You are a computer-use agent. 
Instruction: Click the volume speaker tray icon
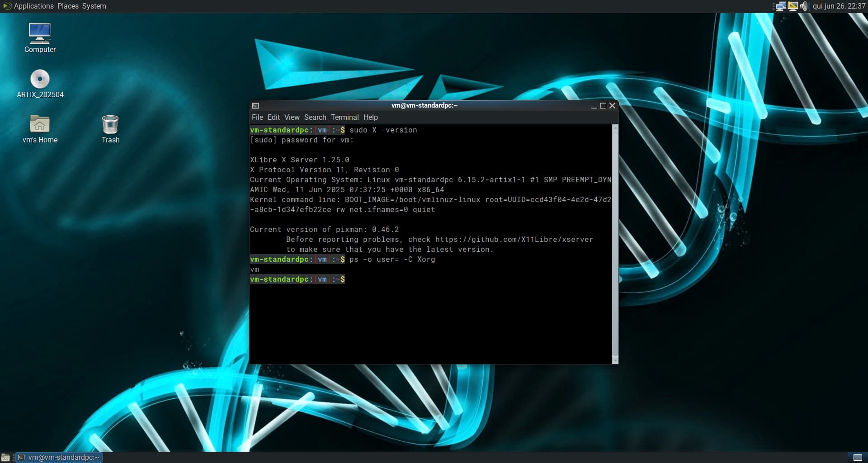coord(804,6)
